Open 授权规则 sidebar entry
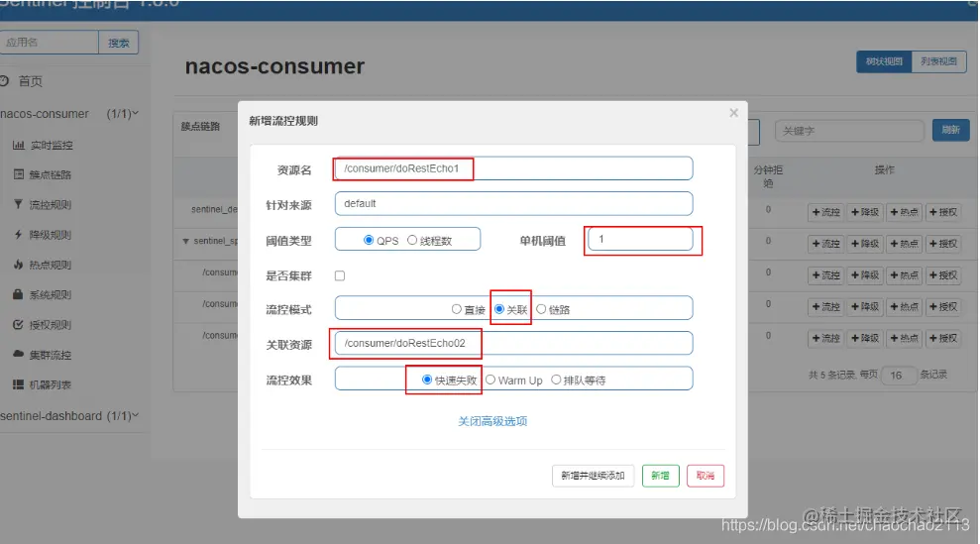The height and width of the screenshot is (544, 980). coord(43,325)
